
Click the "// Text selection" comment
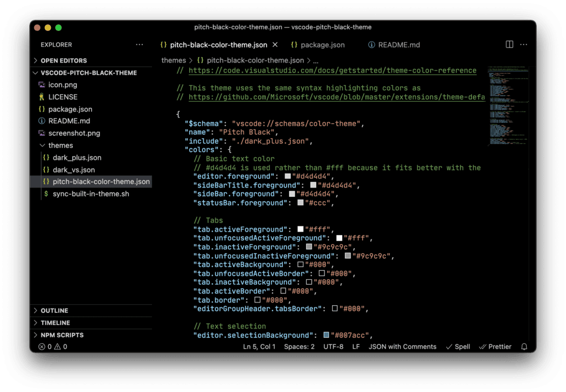pyautogui.click(x=229, y=326)
